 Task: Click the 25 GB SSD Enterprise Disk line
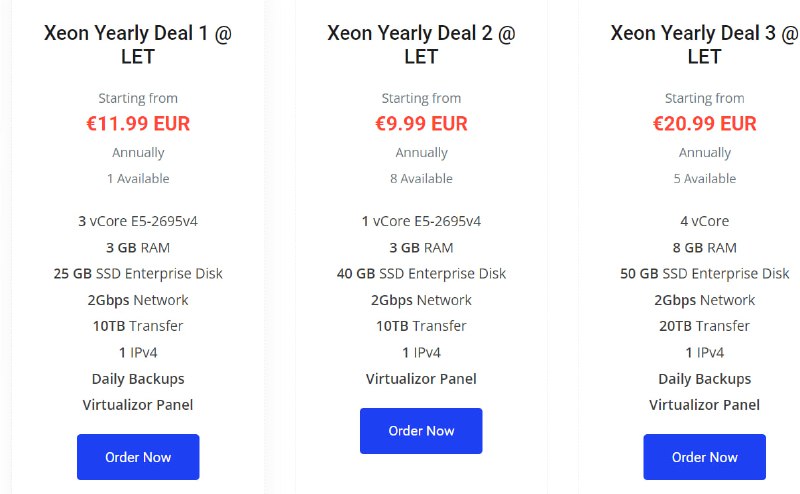(x=138, y=273)
